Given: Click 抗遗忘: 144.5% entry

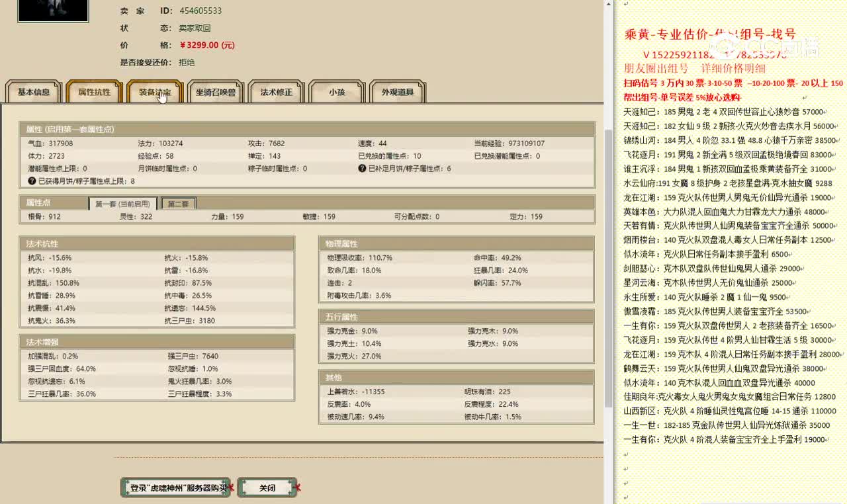Looking at the screenshot, I should pyautogui.click(x=190, y=308).
